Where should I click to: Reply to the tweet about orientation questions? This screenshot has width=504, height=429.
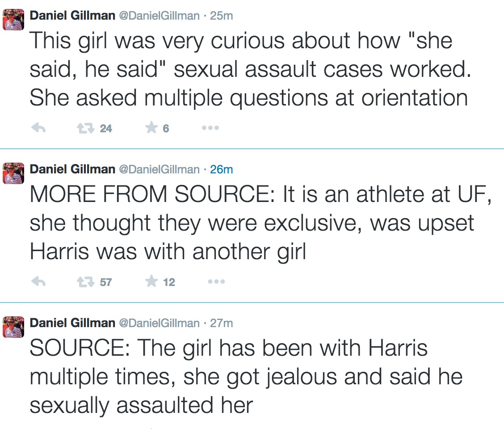coord(39,128)
